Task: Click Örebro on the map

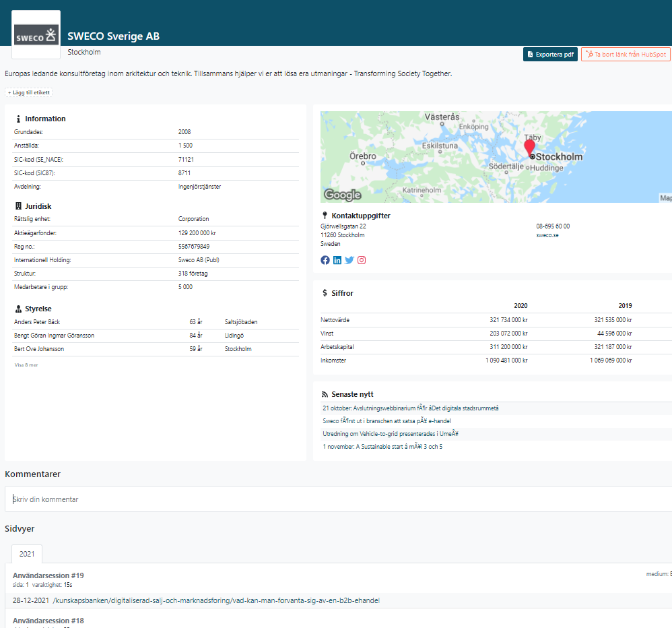Action: click(x=362, y=156)
